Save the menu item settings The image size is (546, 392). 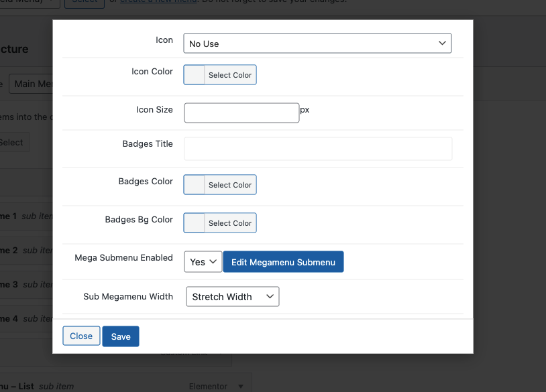pyautogui.click(x=121, y=336)
